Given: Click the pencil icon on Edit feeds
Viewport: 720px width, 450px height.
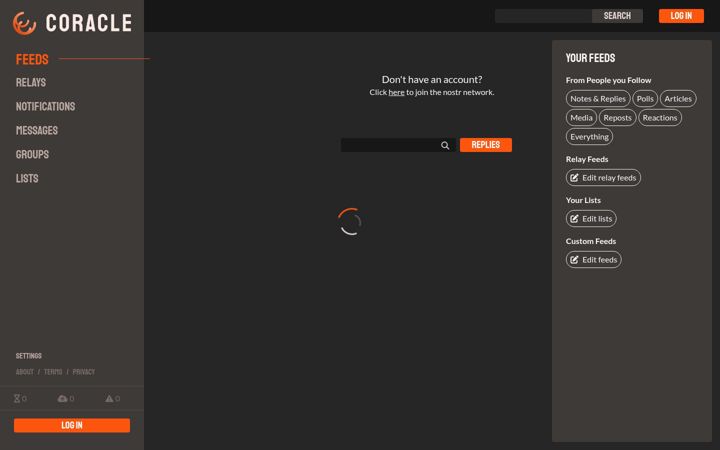Looking at the screenshot, I should (x=574, y=260).
